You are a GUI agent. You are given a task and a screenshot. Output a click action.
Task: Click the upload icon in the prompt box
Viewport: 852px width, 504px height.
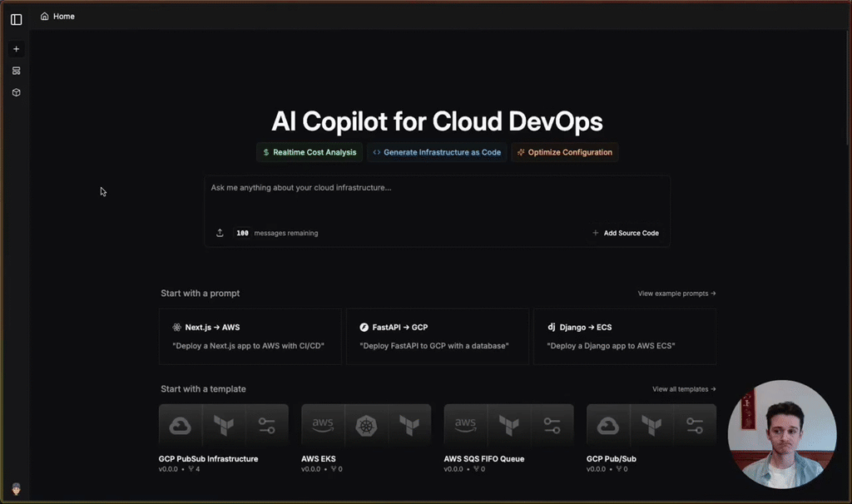(220, 232)
